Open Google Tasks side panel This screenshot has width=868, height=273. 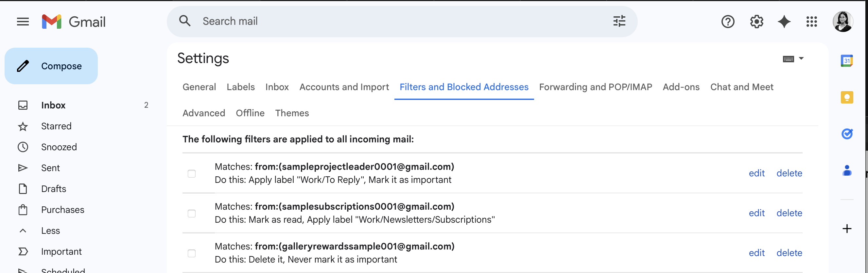point(846,134)
